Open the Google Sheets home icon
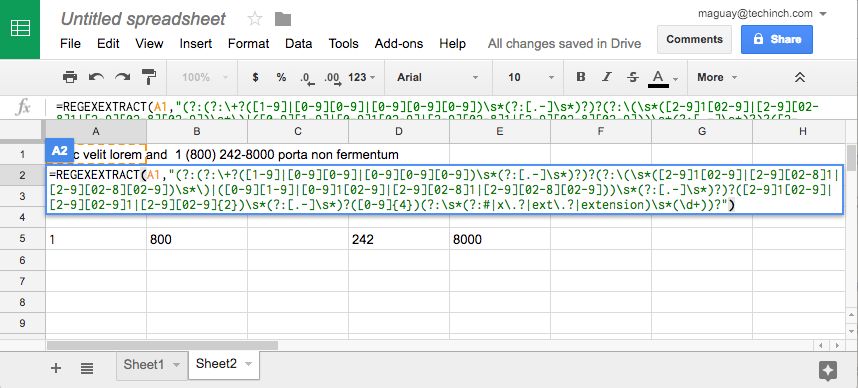The image size is (858, 388). pos(20,29)
